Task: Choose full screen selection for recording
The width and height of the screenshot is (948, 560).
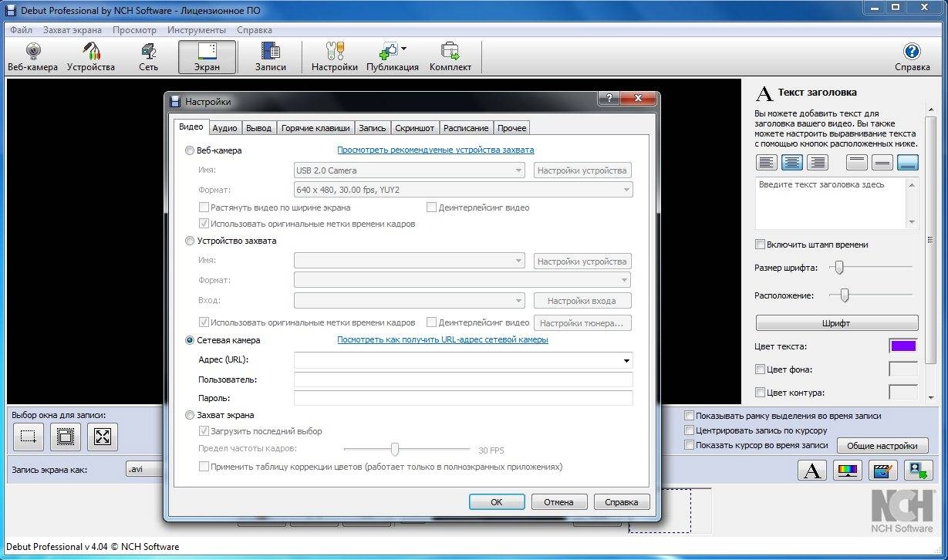Action: coord(103,437)
